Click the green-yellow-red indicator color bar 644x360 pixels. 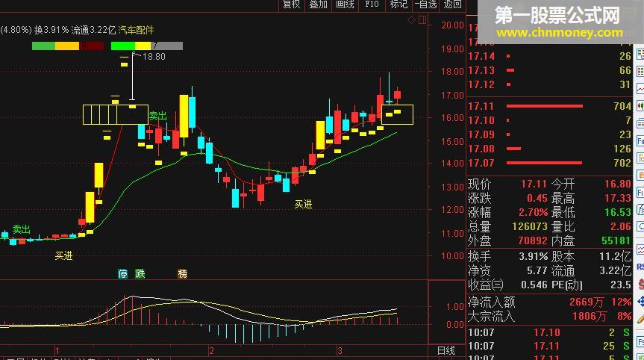coord(67,46)
